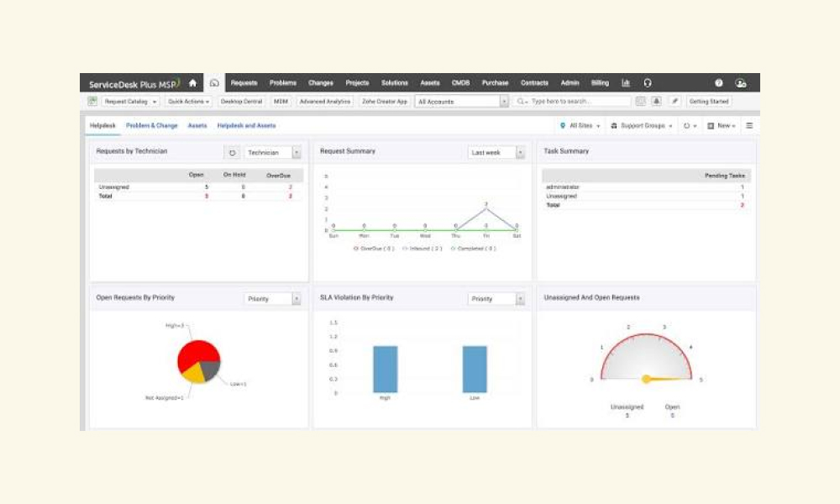Click the Unassigned row in Requests by Technician
Image resolution: width=840 pixels, height=504 pixels.
pos(198,187)
